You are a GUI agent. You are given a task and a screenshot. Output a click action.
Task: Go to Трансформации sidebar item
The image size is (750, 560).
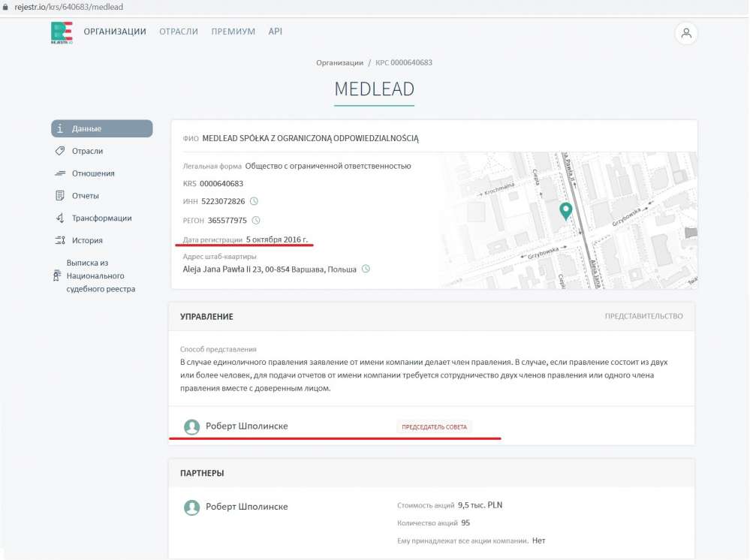tap(101, 218)
